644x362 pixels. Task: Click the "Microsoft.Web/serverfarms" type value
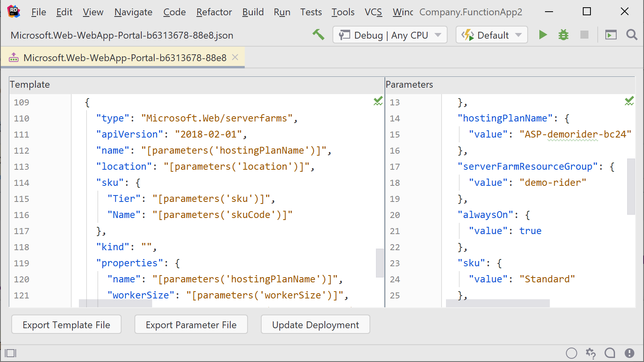tap(217, 118)
